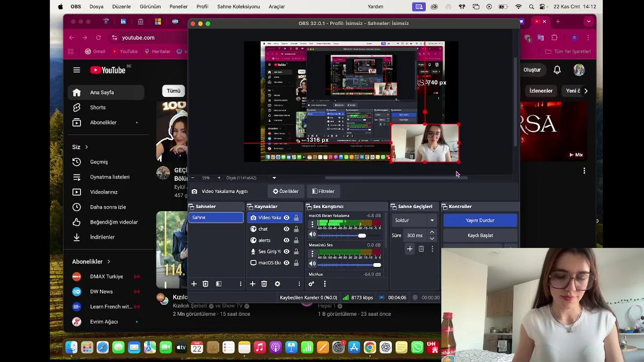
Task: Remove scene transition with trash icon
Action: [421, 249]
